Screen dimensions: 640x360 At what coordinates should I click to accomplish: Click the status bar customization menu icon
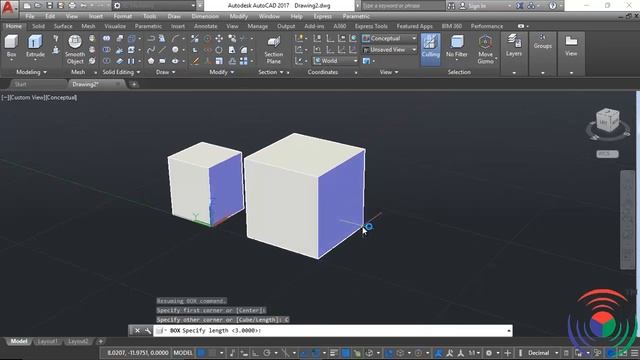click(x=634, y=353)
